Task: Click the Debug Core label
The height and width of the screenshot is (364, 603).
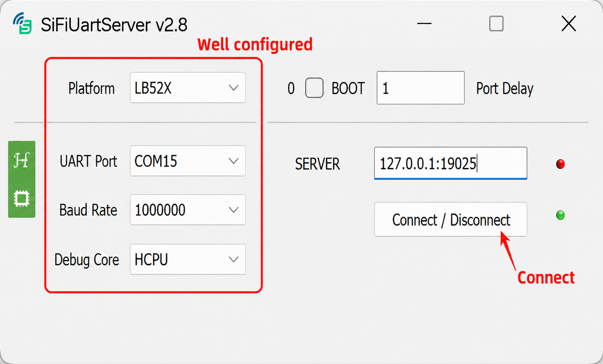Action: (x=87, y=259)
